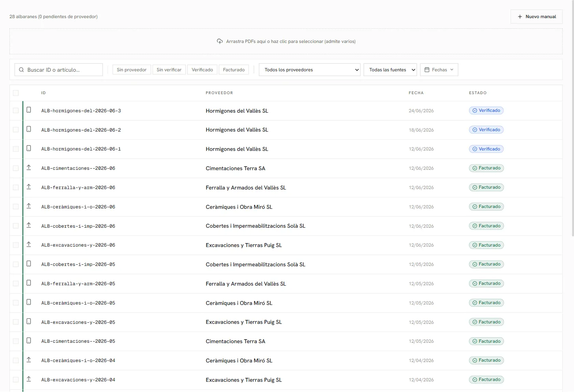
Task: Click Facturado badge for ALB-cimentaciones--2026-06
Action: coord(486,168)
